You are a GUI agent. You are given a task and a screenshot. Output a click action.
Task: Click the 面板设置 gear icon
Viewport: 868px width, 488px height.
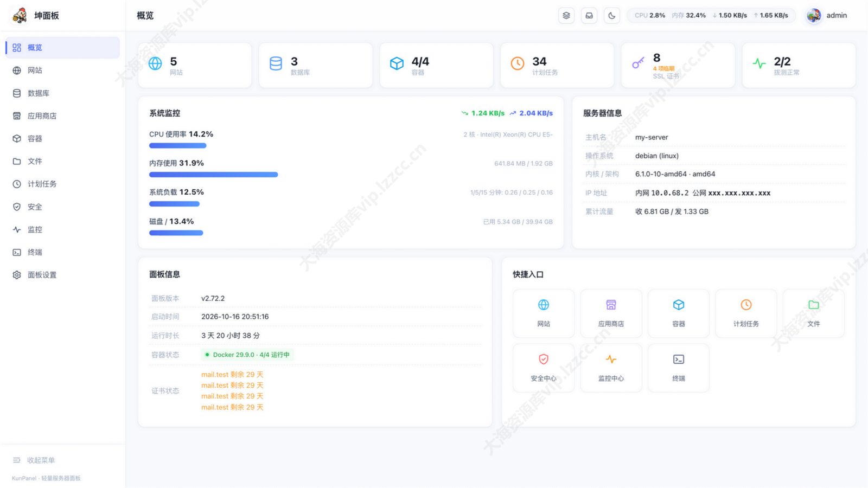pyautogui.click(x=17, y=275)
